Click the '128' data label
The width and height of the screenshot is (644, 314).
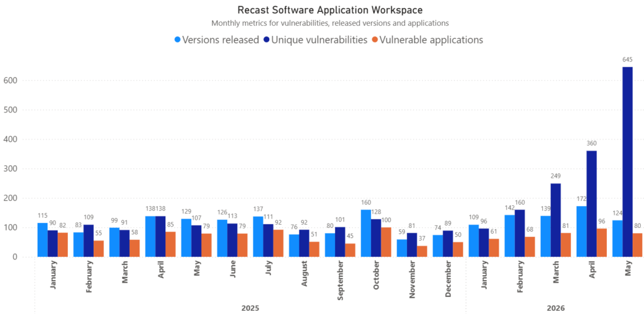point(376,212)
